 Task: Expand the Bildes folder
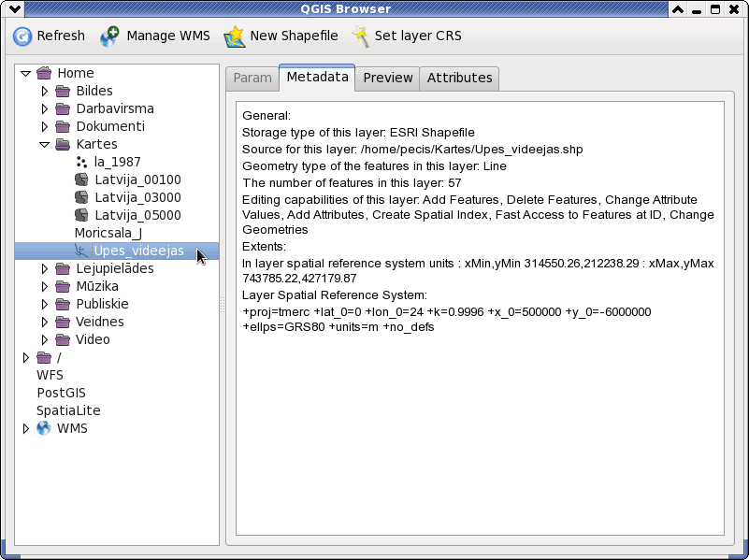(45, 91)
